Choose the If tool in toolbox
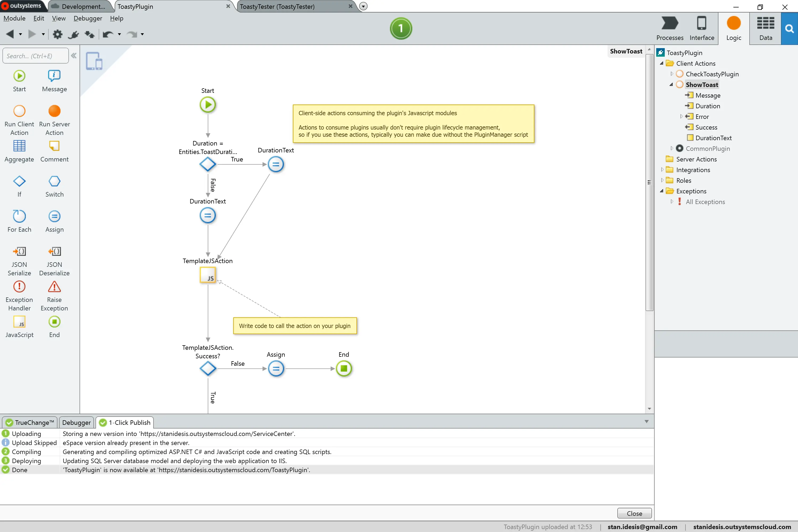This screenshot has width=798, height=532. coord(19,186)
